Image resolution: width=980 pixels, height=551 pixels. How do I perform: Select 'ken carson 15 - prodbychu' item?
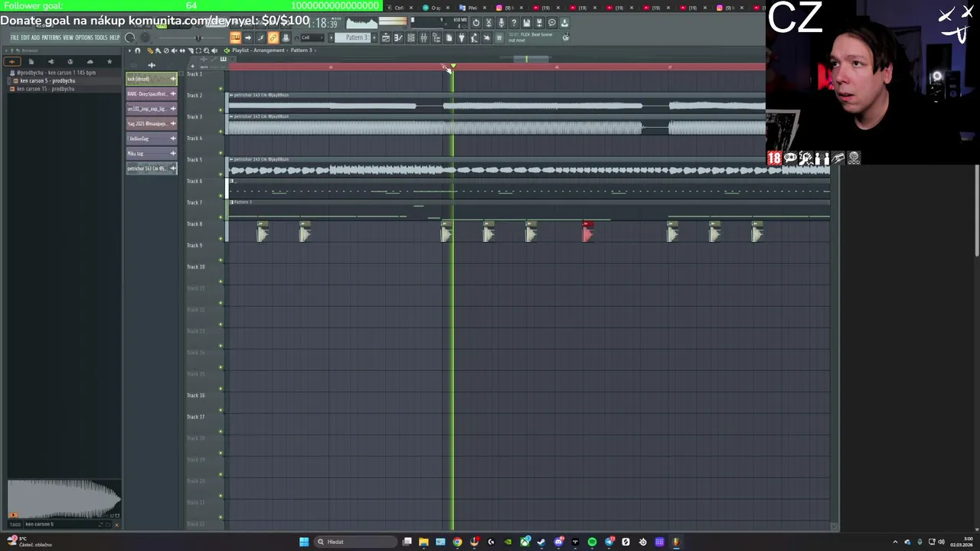click(x=45, y=89)
